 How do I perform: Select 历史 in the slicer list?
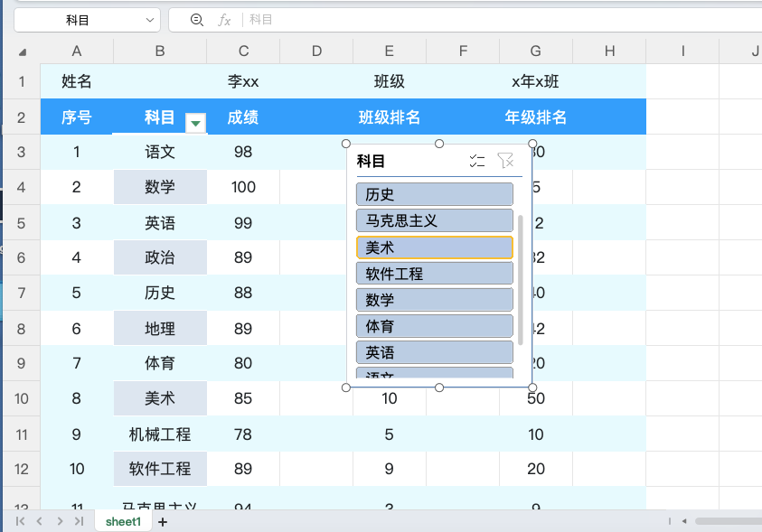[x=434, y=193]
